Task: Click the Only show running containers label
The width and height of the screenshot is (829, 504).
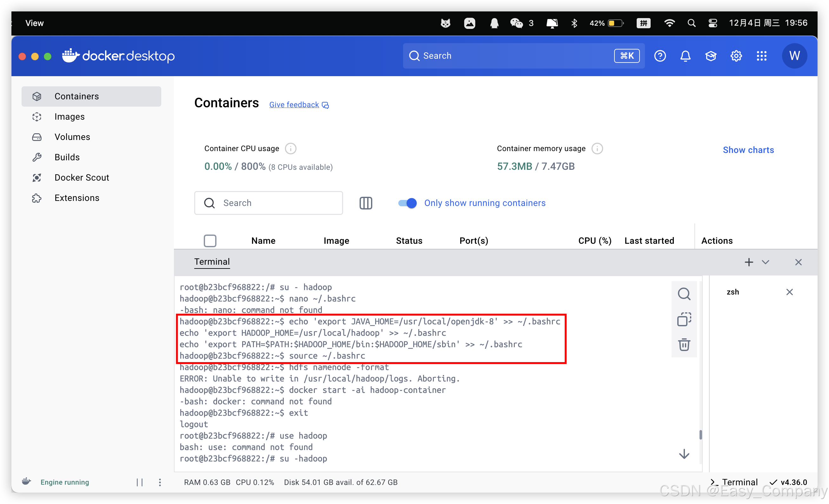Action: [485, 203]
